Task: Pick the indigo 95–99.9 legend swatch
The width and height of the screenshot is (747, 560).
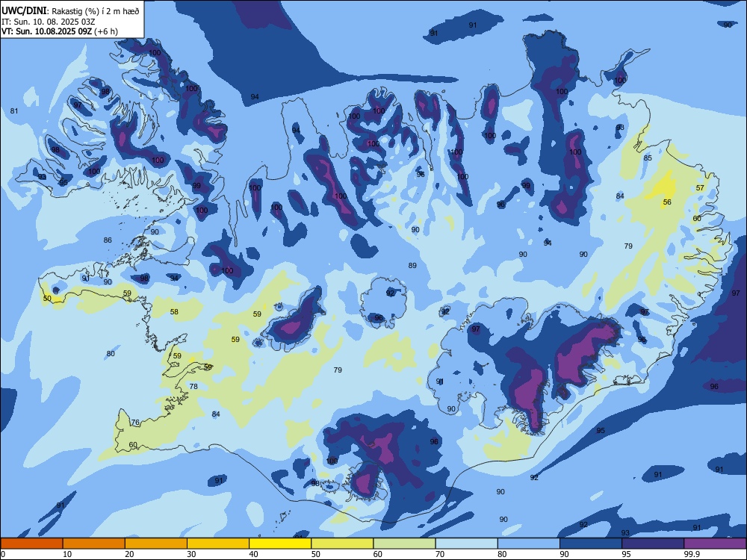Action: click(653, 544)
